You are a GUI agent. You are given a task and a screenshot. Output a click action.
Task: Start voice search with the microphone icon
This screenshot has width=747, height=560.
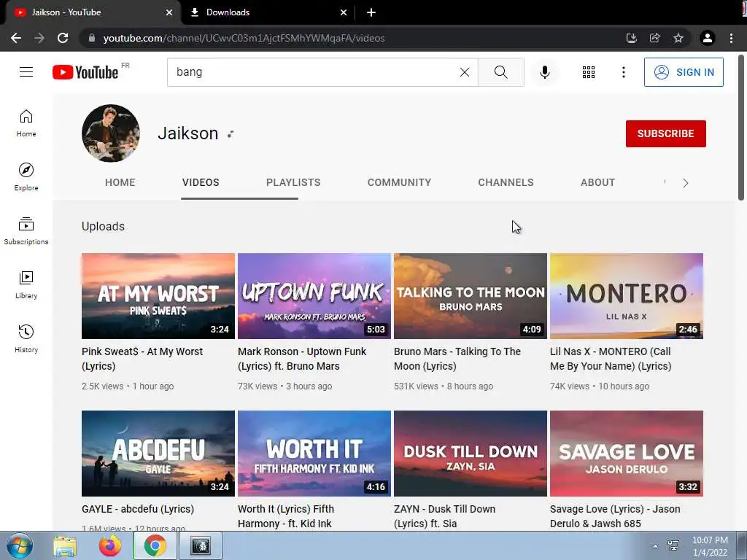pos(544,72)
